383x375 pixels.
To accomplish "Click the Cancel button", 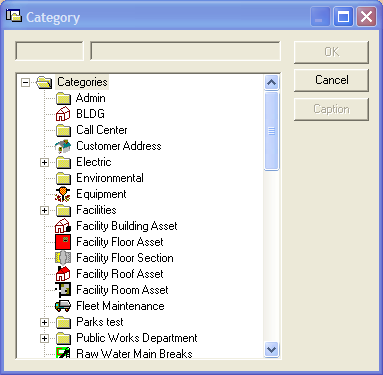I will pos(331,80).
